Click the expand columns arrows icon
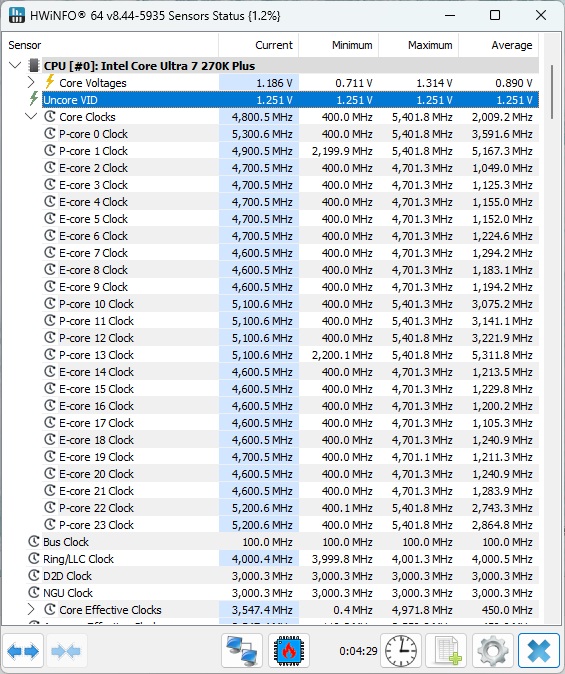Screen dimensions: 565x674 click(23, 652)
